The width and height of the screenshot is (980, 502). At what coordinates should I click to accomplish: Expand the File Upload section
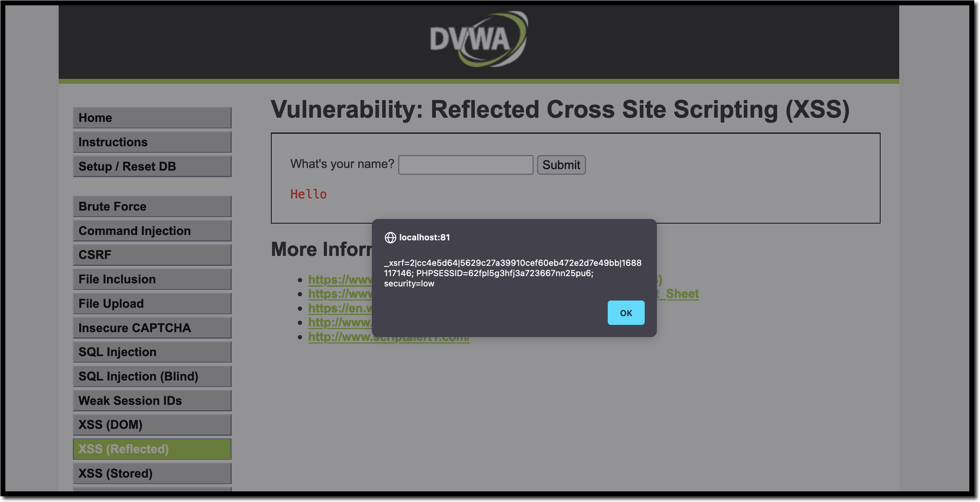click(153, 304)
